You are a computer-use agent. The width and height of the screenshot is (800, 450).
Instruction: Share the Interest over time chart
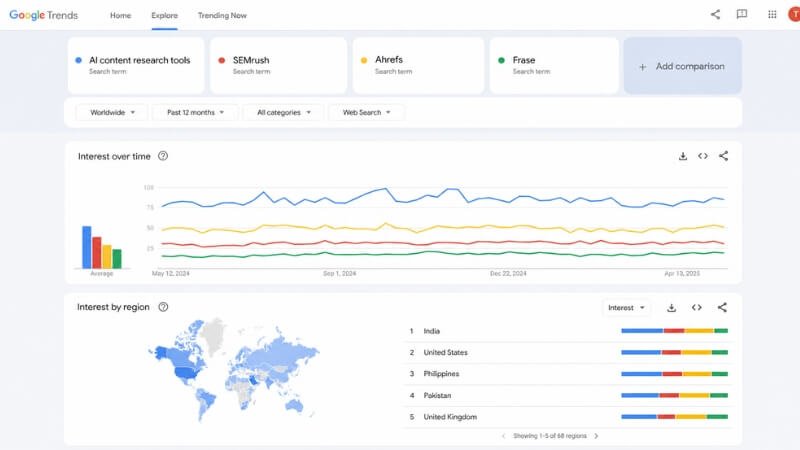[723, 156]
